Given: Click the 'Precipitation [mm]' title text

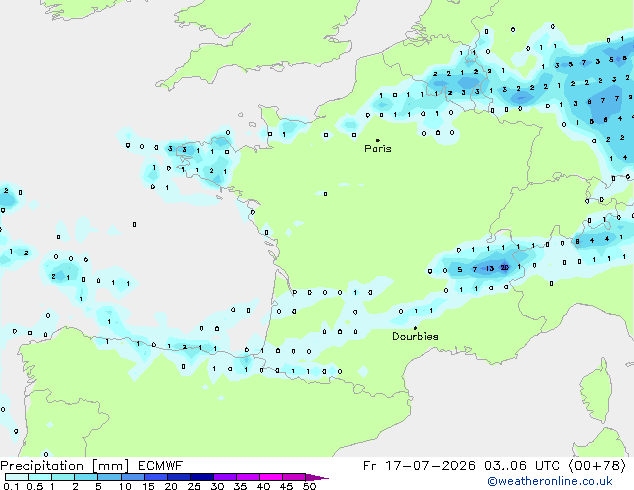Looking at the screenshot, I should click(65, 466).
